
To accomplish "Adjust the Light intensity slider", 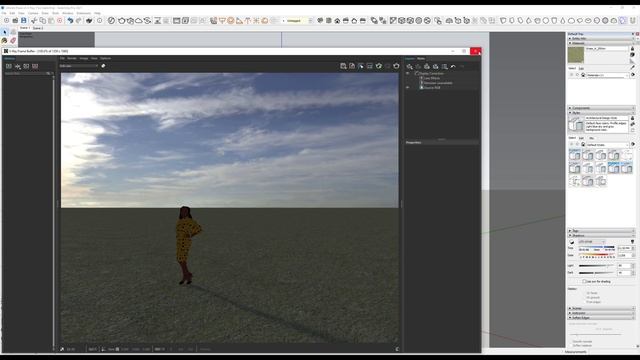I will [597, 266].
